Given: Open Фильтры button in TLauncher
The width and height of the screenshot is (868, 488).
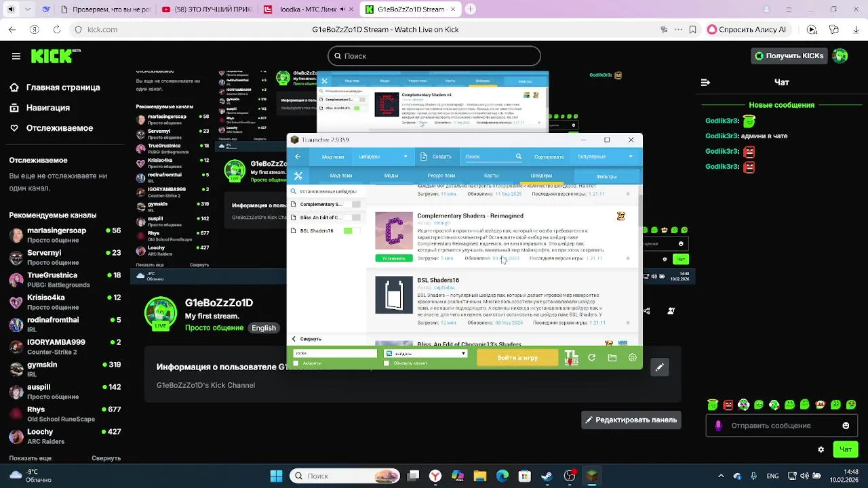Looking at the screenshot, I should pos(606,177).
